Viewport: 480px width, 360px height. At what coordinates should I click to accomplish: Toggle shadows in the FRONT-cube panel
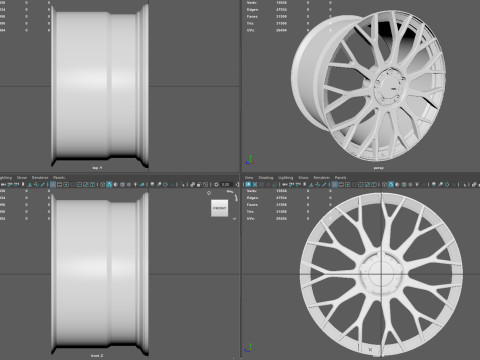[x=142, y=184]
